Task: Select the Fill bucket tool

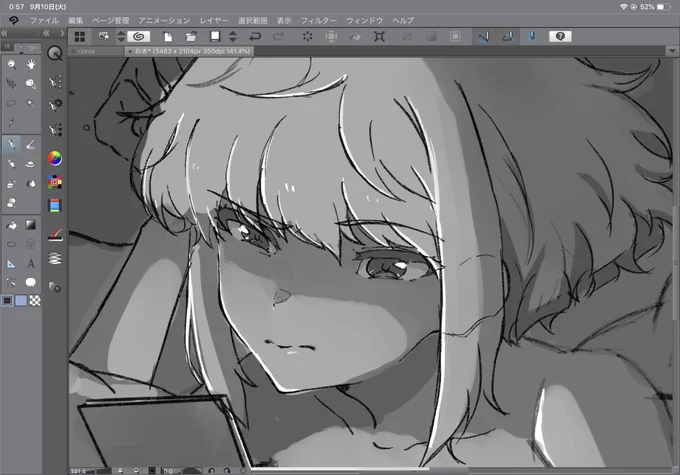Action: point(12,224)
